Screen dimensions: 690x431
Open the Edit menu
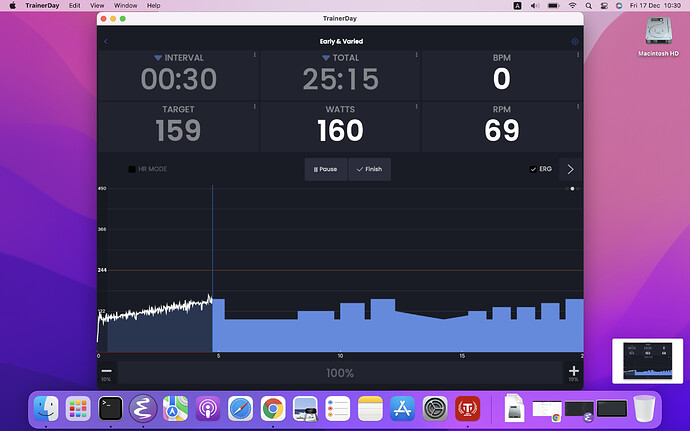tap(74, 6)
